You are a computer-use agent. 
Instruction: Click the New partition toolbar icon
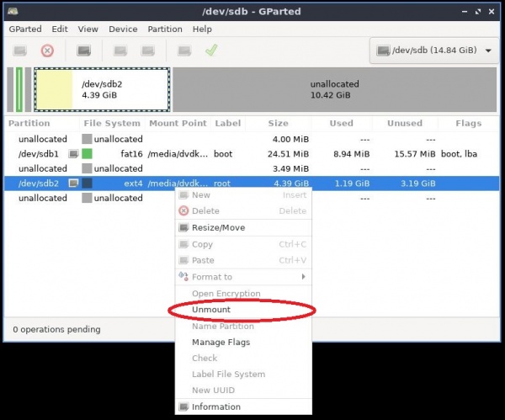coord(20,51)
